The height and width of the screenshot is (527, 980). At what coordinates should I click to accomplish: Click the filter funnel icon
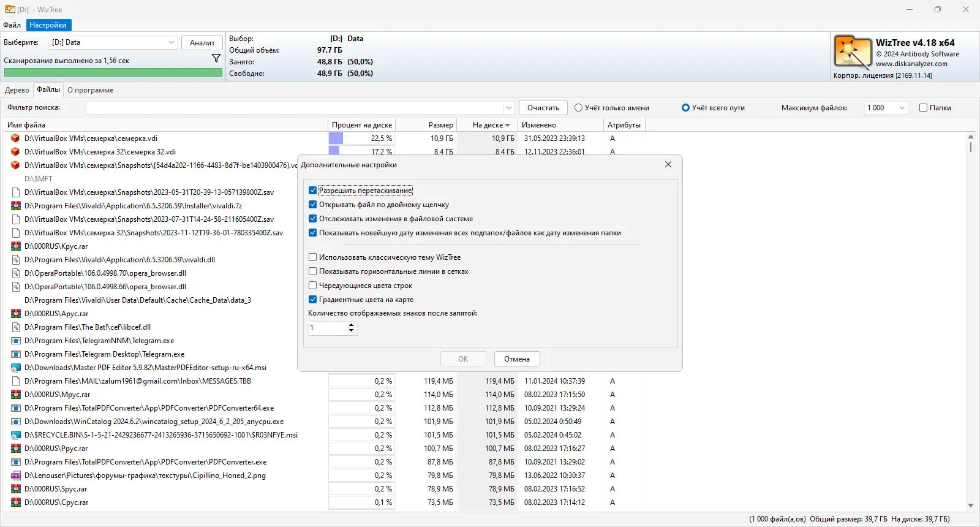point(216,58)
